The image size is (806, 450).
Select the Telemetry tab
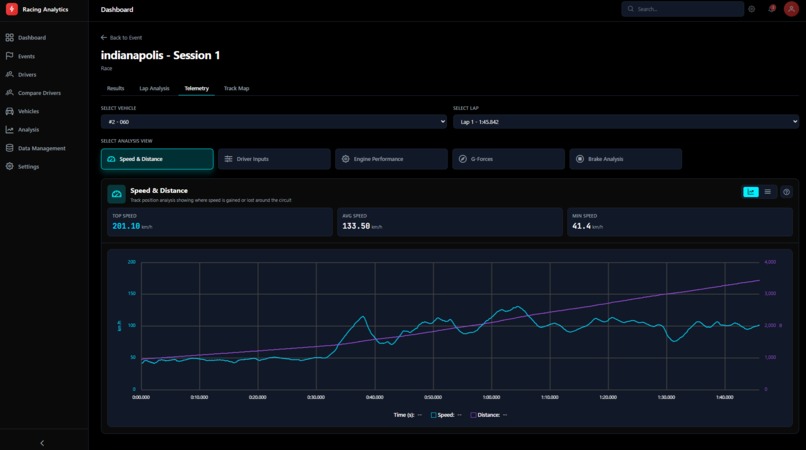pyautogui.click(x=196, y=88)
